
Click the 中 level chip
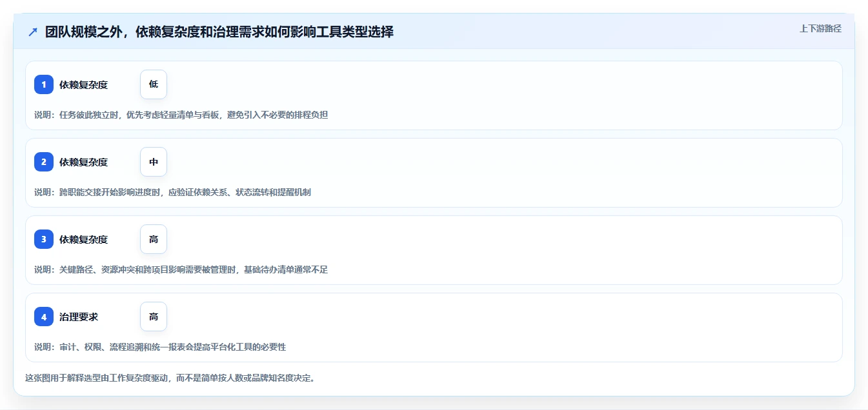coord(154,162)
